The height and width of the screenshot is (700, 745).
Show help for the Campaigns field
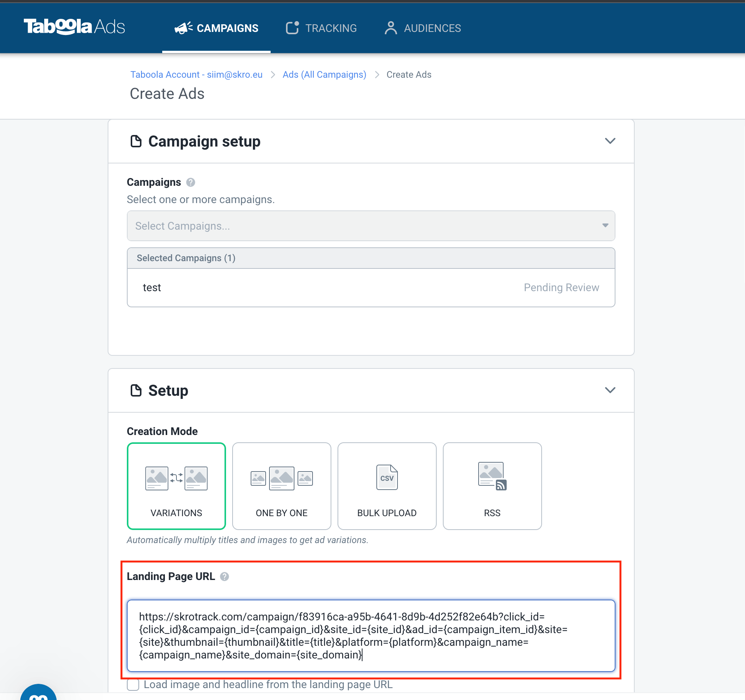pos(191,182)
